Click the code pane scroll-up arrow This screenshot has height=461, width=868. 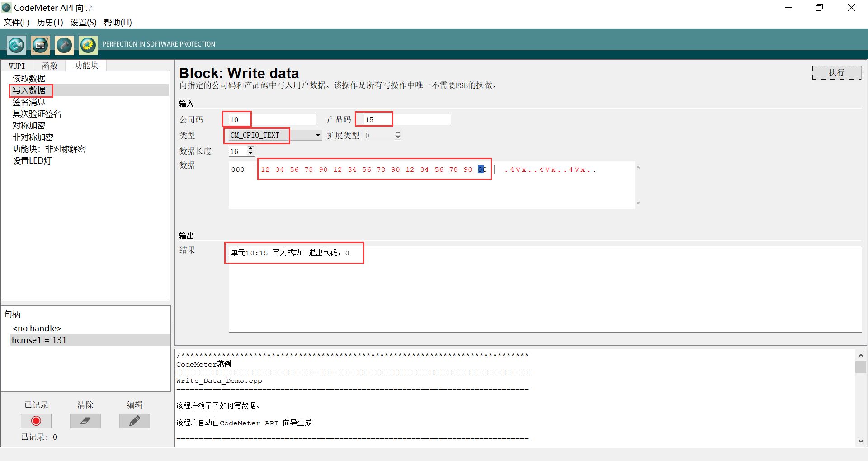[x=861, y=356]
